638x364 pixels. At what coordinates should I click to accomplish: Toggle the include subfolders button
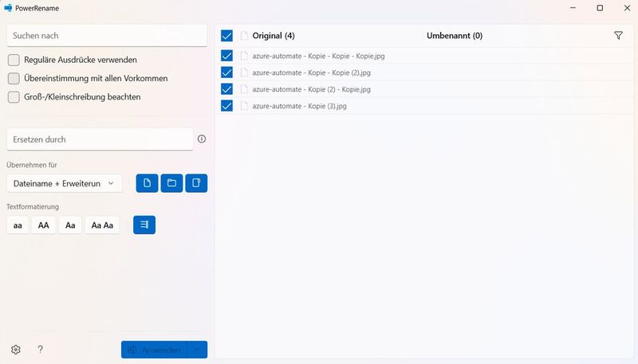[x=196, y=183]
